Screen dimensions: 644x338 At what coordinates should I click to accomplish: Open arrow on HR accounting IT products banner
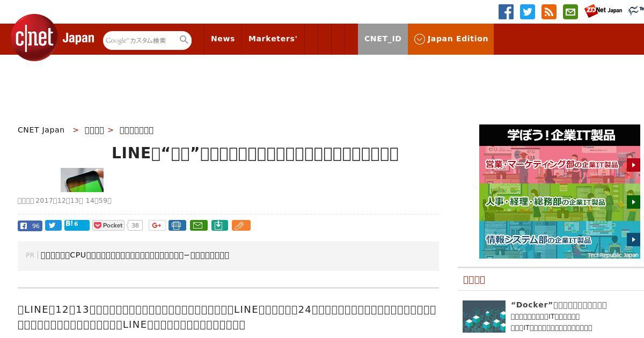[x=633, y=202]
